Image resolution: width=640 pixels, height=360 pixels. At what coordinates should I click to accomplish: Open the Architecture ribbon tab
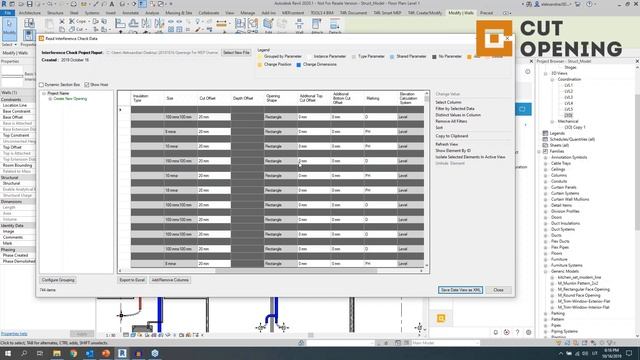pos(30,13)
